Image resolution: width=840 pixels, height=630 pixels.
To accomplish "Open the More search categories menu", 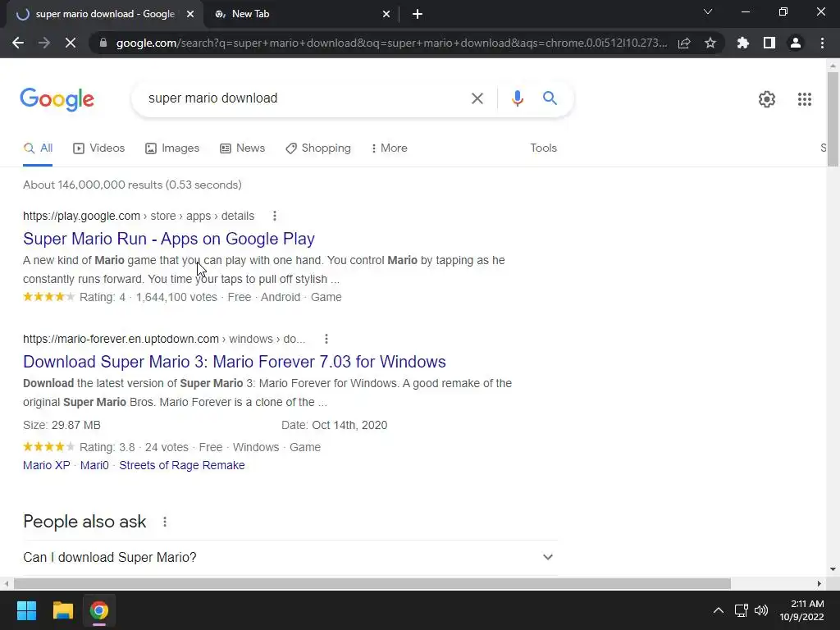I will click(x=390, y=148).
